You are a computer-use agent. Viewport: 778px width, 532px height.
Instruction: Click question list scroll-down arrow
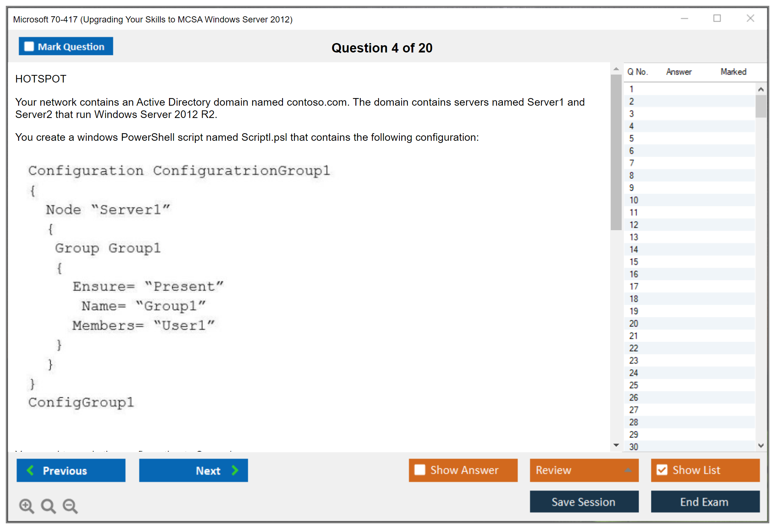coord(761,446)
